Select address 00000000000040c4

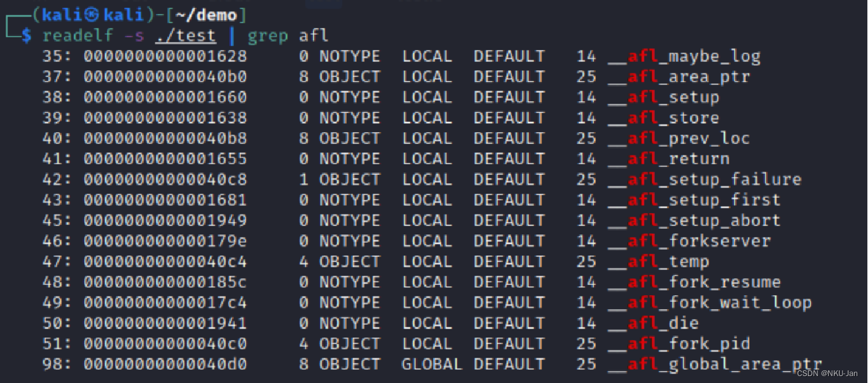pyautogui.click(x=165, y=262)
